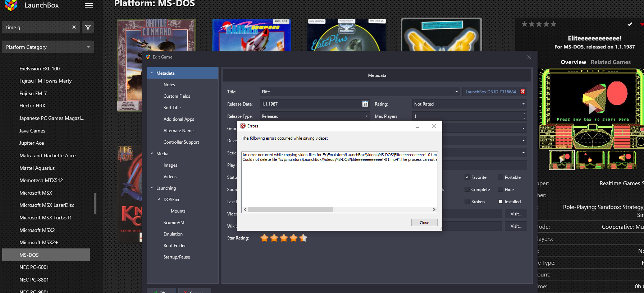644x293 pixels.
Task: Set the fifth star in Star Rating
Action: point(303,238)
